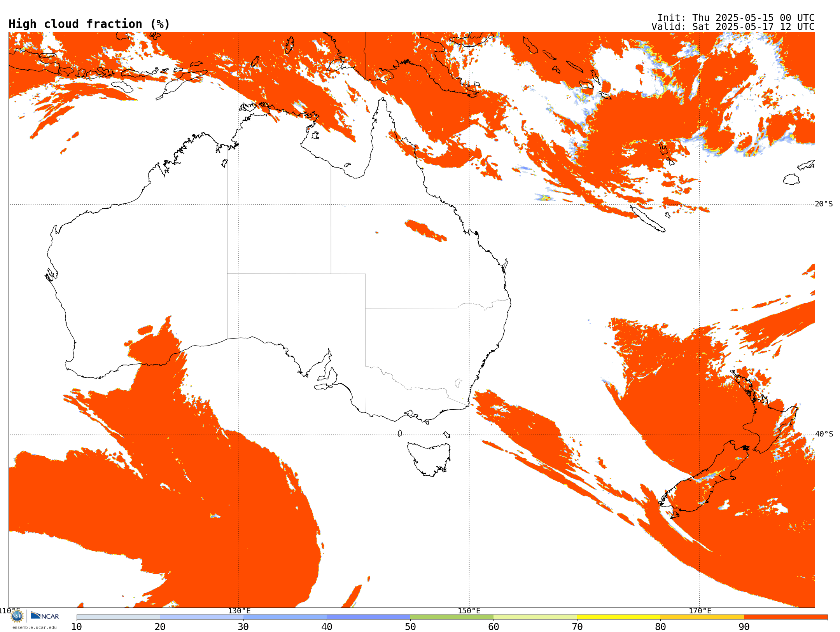Click the 40°S latitude label

(x=824, y=434)
